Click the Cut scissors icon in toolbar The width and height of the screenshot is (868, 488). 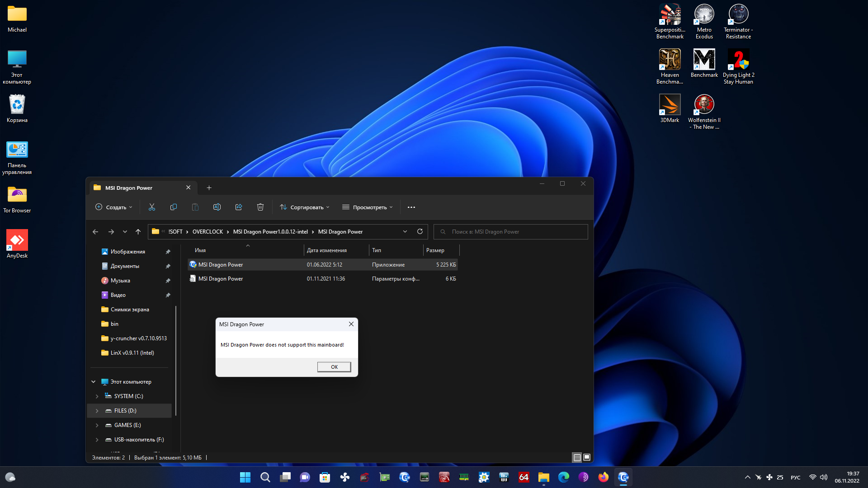tap(152, 207)
